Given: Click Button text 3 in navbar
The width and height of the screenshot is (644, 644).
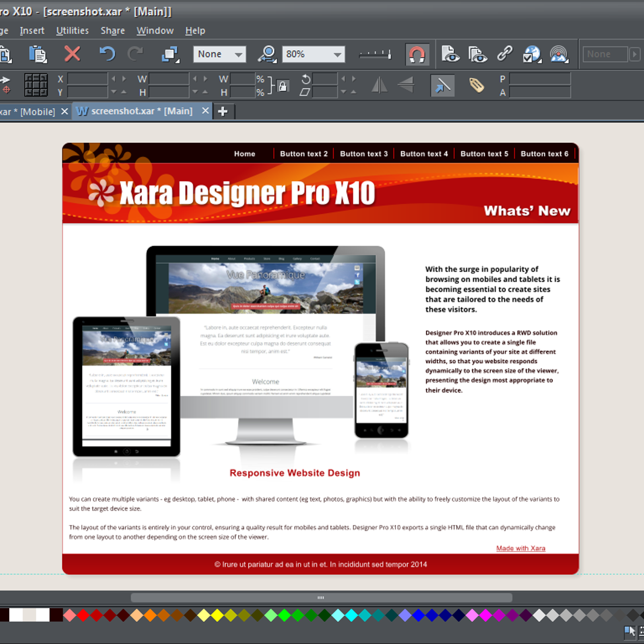Looking at the screenshot, I should pyautogui.click(x=364, y=154).
